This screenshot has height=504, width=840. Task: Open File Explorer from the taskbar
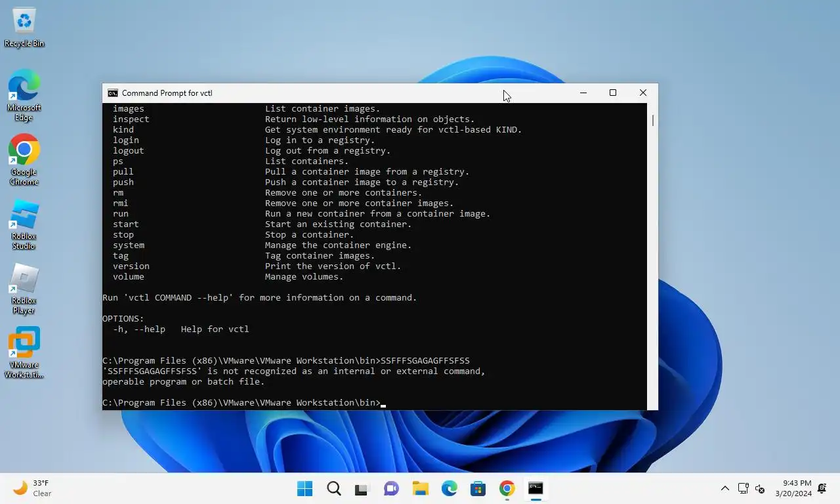[420, 488]
